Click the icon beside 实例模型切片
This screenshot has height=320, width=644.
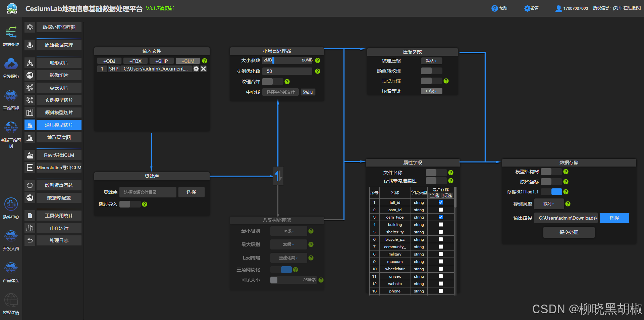30,100
